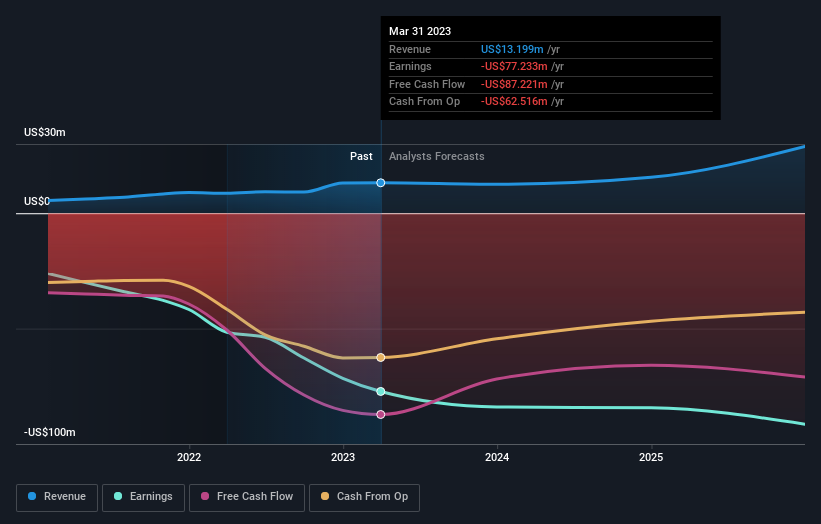Click the 2023 x-axis label
The image size is (821, 524).
click(x=343, y=457)
